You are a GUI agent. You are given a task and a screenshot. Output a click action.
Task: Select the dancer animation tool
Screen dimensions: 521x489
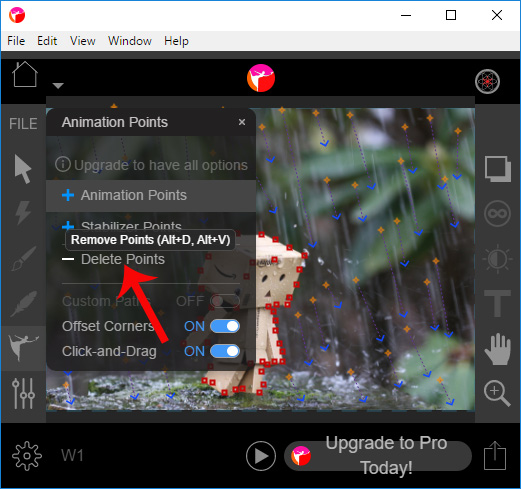tap(23, 348)
